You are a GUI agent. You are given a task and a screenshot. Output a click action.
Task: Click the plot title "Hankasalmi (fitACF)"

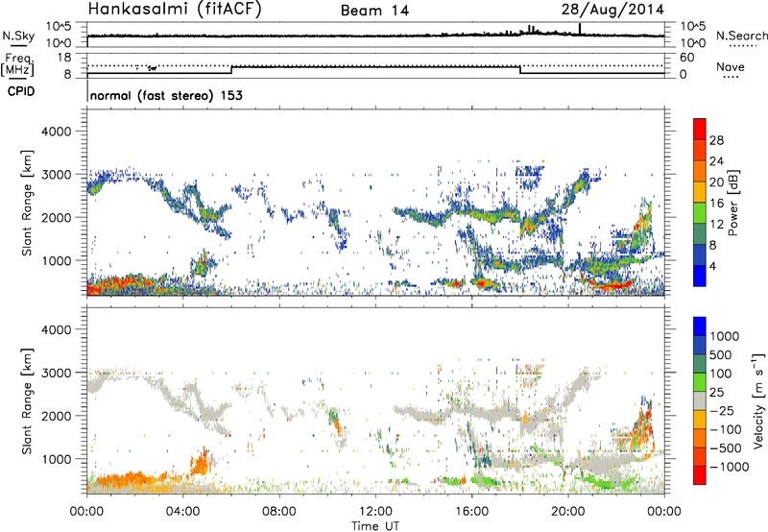[175, 10]
